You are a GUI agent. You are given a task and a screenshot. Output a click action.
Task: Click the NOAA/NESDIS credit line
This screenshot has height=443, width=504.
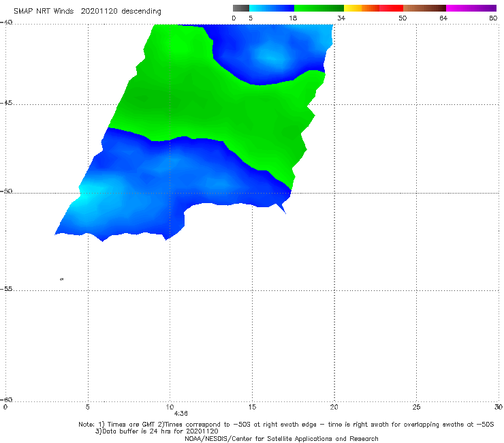(281, 439)
